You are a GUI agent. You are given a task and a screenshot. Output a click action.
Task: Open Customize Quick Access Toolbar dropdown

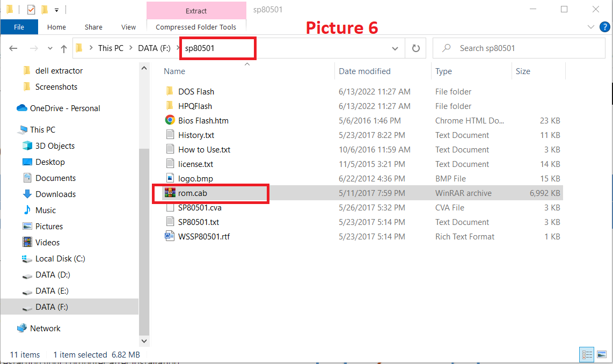pyautogui.click(x=57, y=10)
